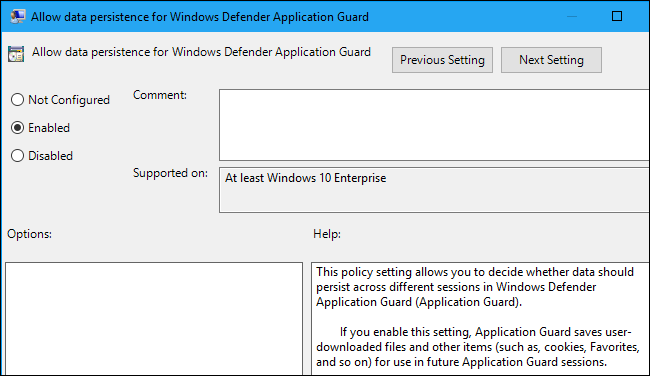
Task: Click the window title bar text
Action: point(200,17)
